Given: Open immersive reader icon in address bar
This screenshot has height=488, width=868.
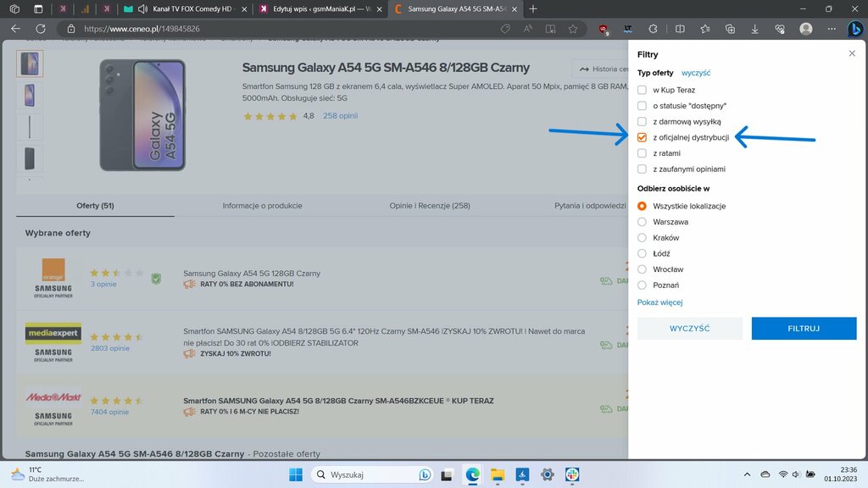Looking at the screenshot, I should [x=550, y=29].
